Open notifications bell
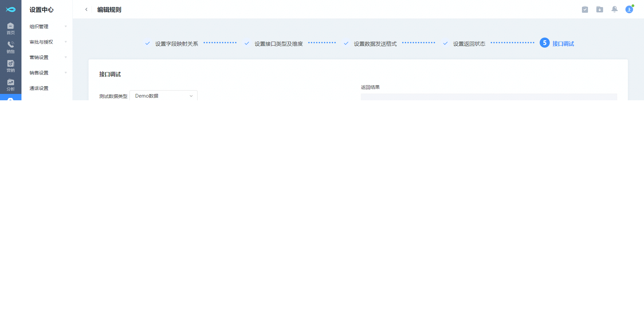This screenshot has height=325, width=644. pyautogui.click(x=614, y=9)
